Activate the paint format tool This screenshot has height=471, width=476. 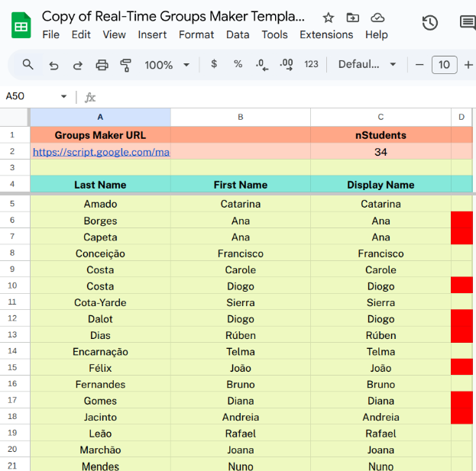pos(126,65)
